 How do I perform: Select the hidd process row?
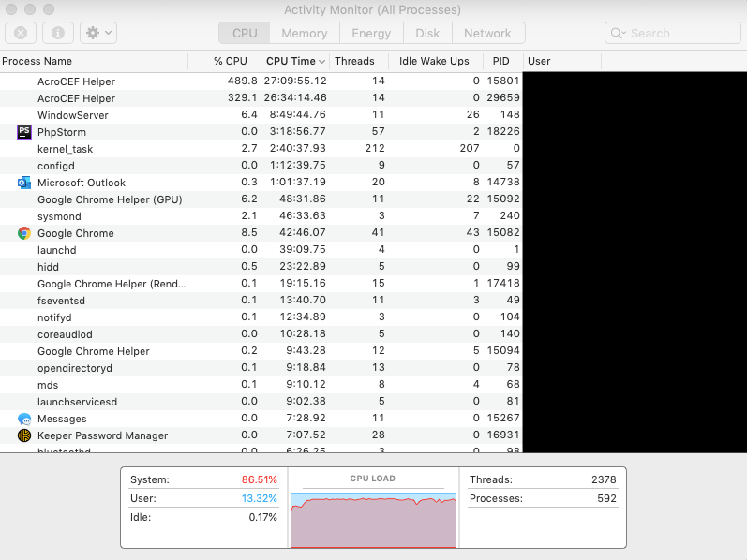click(x=261, y=267)
